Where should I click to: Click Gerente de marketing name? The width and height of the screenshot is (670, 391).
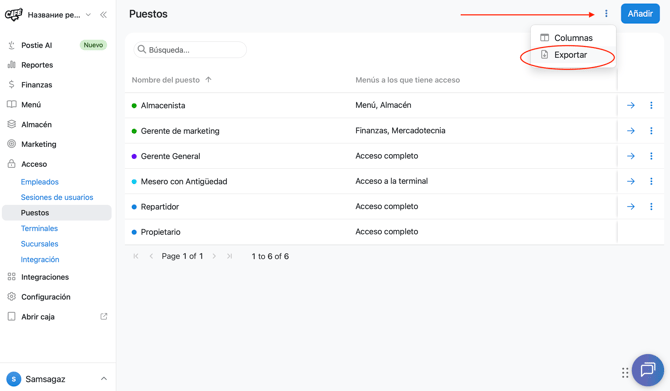[180, 131]
